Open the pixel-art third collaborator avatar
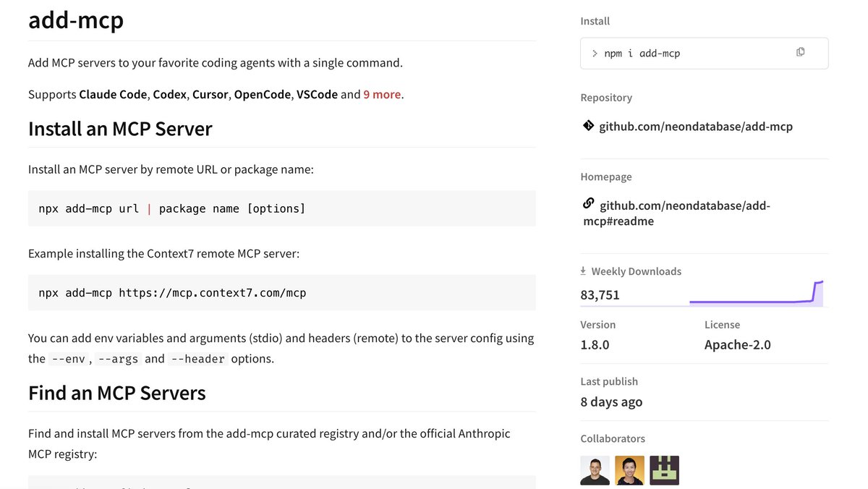 (664, 470)
